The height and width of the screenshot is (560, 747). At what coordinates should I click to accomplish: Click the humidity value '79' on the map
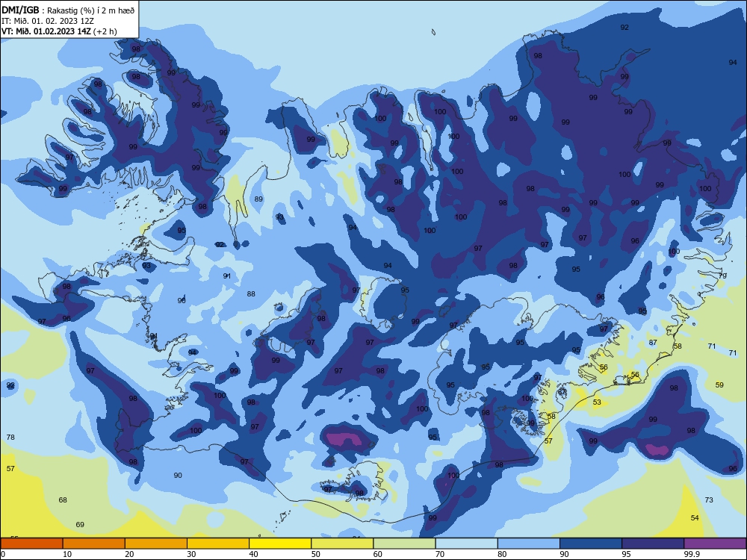tap(722, 276)
